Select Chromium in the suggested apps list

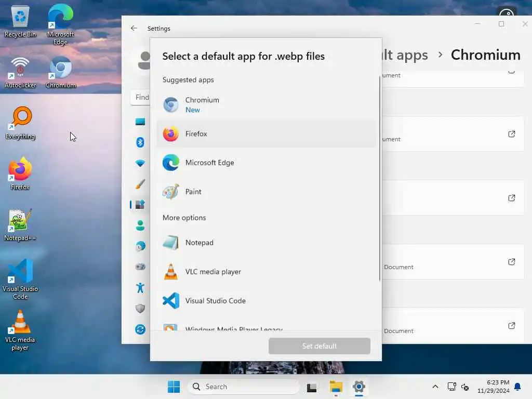click(267, 104)
